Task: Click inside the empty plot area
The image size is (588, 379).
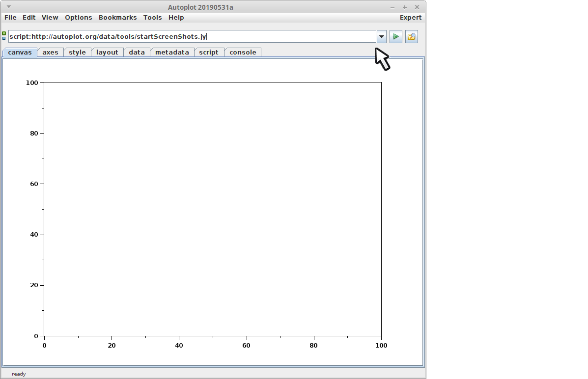Action: [x=213, y=209]
